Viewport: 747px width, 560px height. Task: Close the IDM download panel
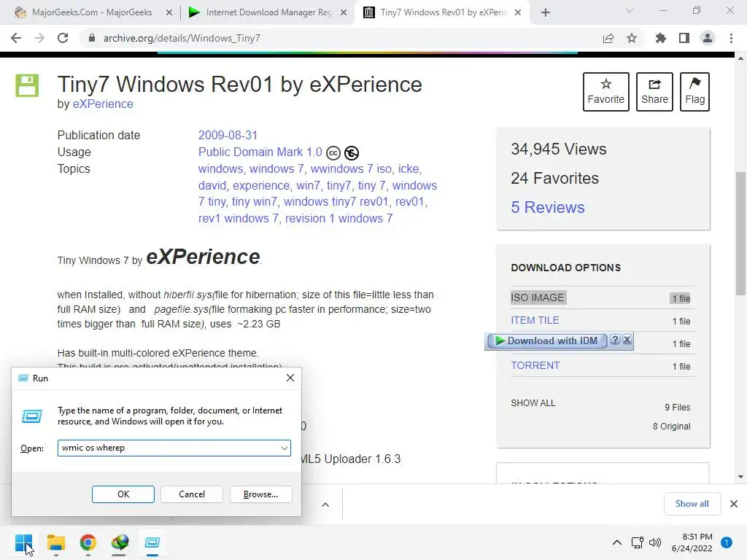pos(627,340)
